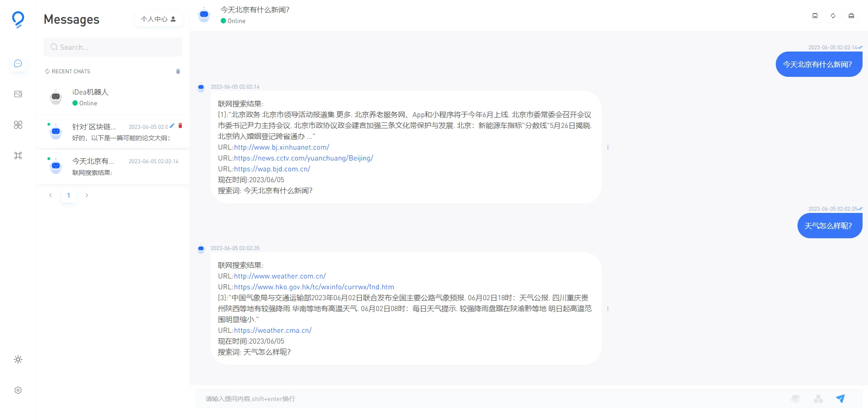The width and height of the screenshot is (868, 420).
Task: Click the blue paper-plane send icon
Action: pos(840,398)
